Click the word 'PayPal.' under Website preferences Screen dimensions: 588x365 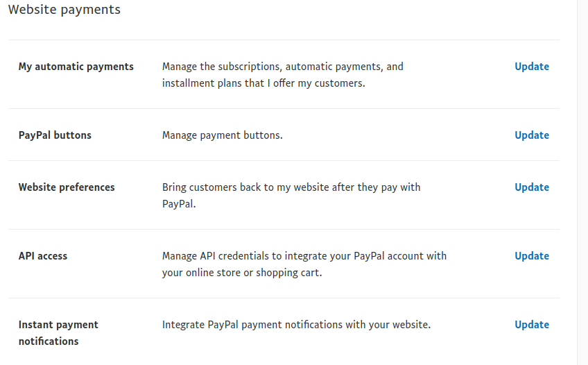pyautogui.click(x=179, y=204)
